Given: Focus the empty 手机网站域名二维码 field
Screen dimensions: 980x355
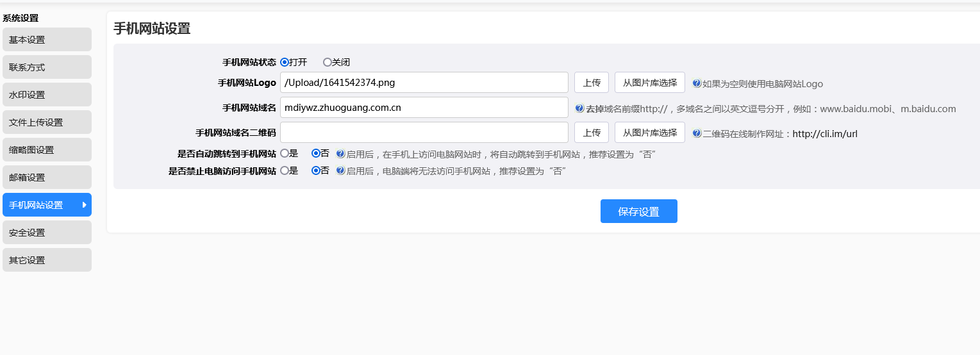Looking at the screenshot, I should (x=424, y=133).
